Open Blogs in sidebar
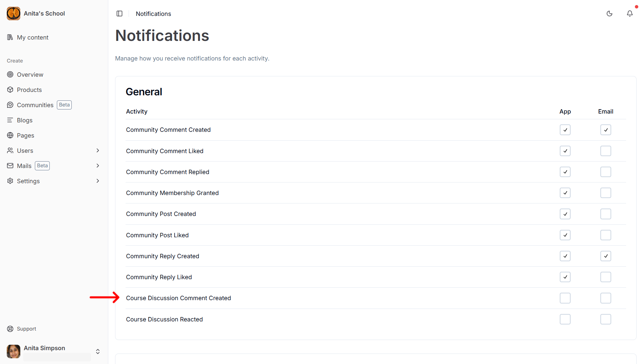Viewport: 642px width, 364px height. (x=54, y=120)
